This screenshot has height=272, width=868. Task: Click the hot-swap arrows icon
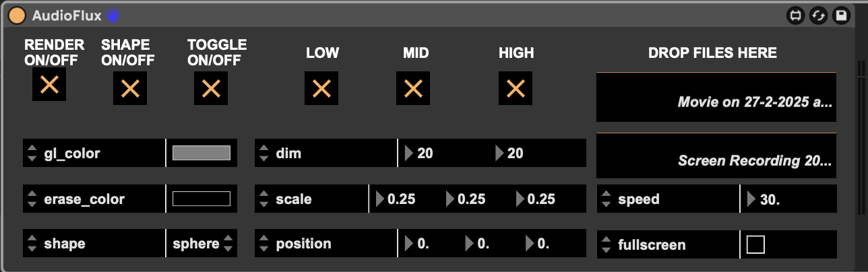tap(818, 15)
